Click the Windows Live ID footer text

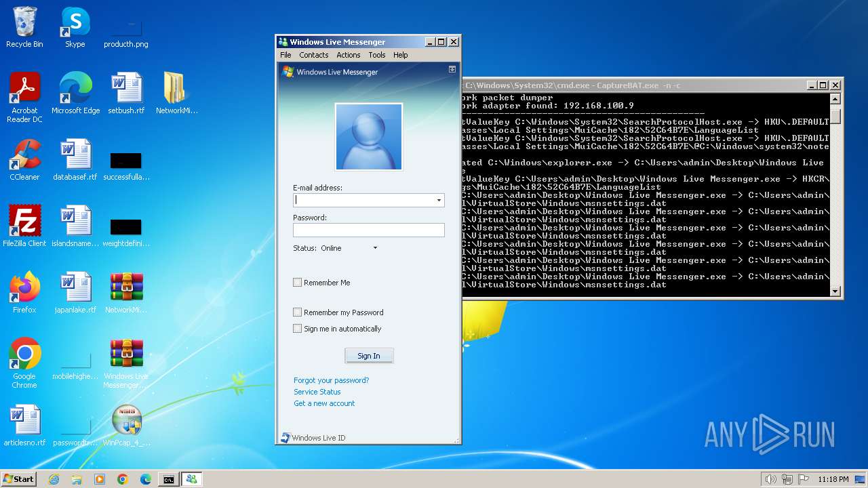pos(319,438)
